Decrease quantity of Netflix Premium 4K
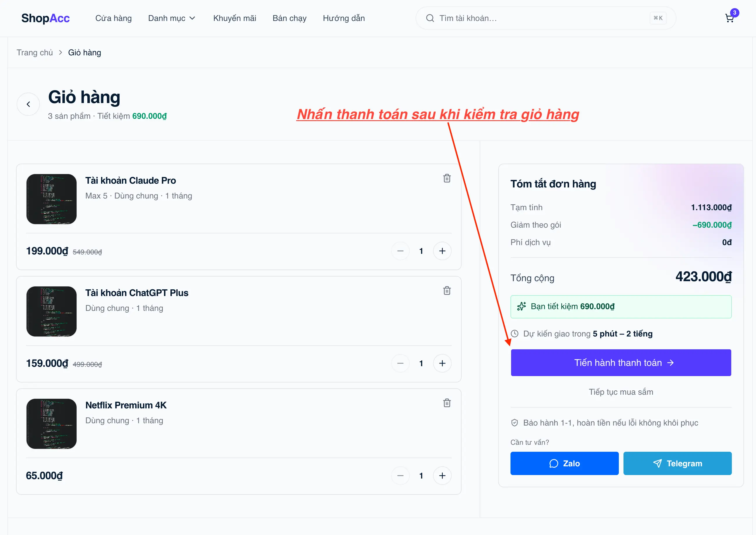756x535 pixels. click(400, 476)
